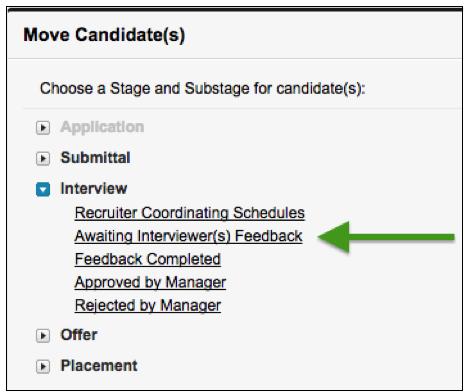464x392 pixels.
Task: Click the green arrow head annotation
Action: (x=334, y=237)
